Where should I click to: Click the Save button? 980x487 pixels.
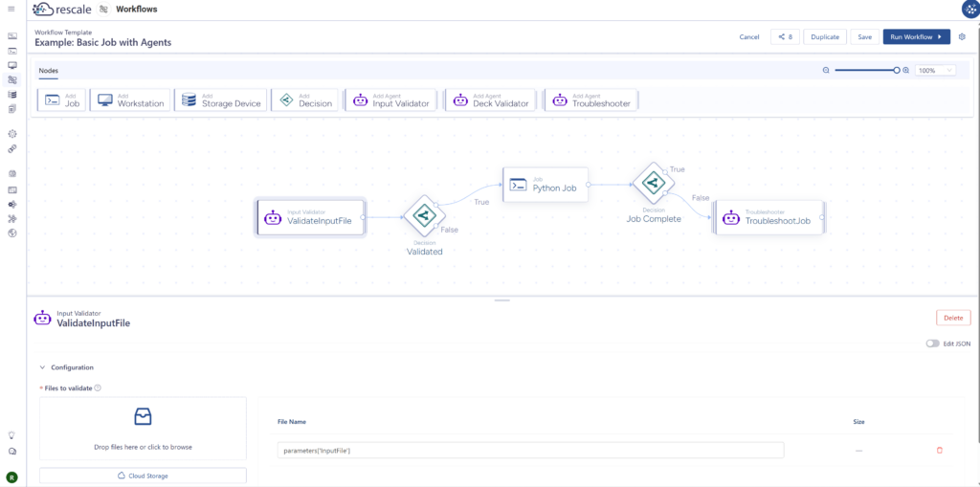(x=864, y=37)
